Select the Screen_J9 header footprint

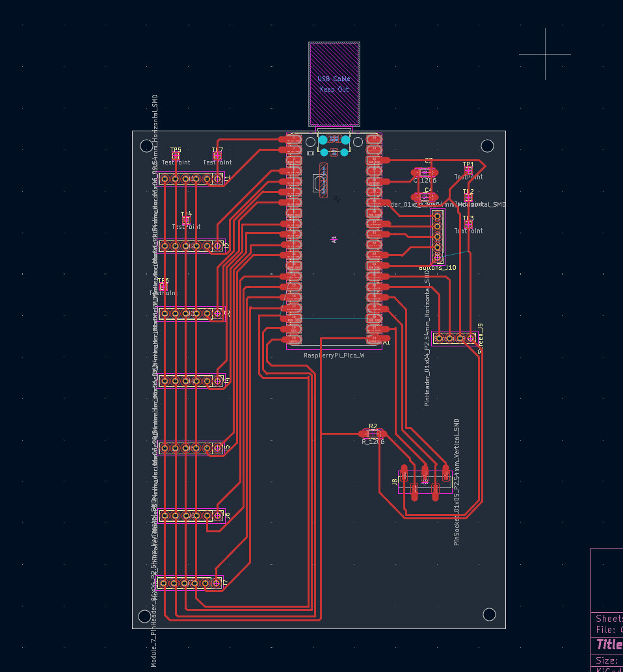[455, 338]
